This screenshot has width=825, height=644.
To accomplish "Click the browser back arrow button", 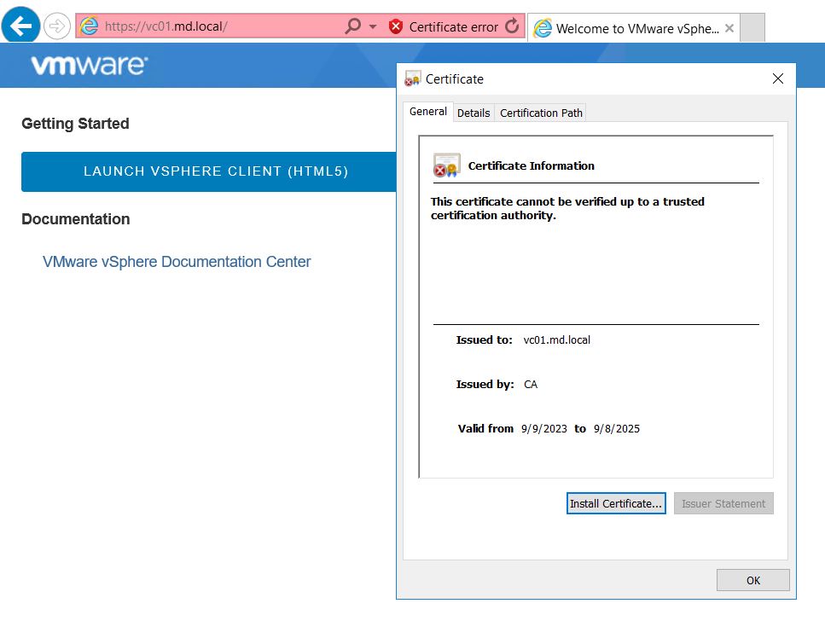I will click(x=20, y=26).
